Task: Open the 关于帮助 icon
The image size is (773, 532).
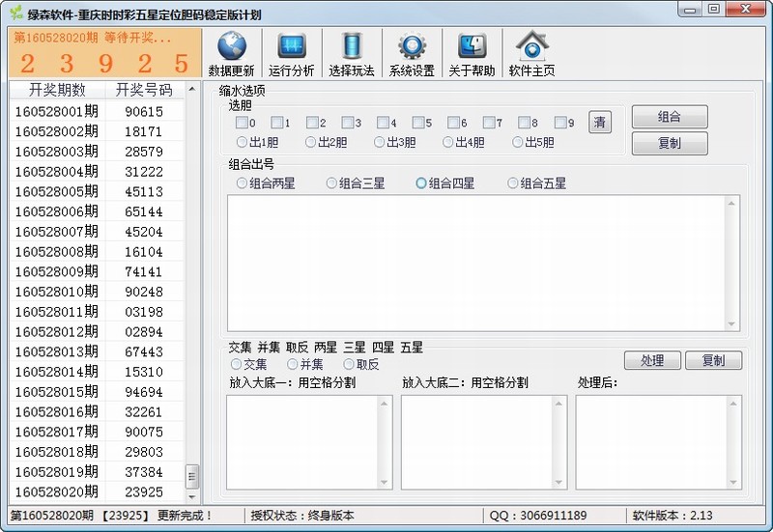Action: (472, 46)
